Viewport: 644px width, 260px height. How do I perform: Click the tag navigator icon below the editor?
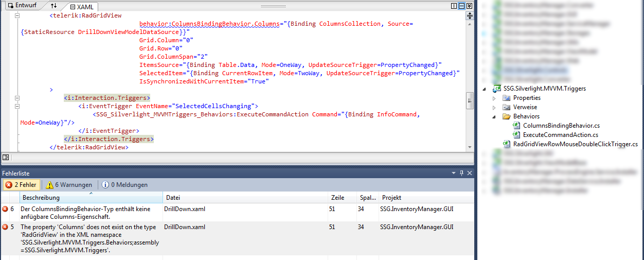(5, 157)
